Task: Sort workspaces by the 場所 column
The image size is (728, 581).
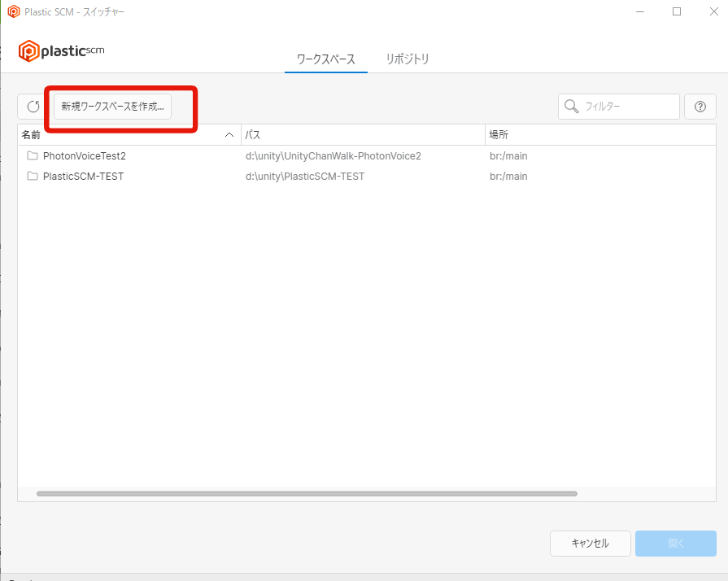Action: coord(498,134)
